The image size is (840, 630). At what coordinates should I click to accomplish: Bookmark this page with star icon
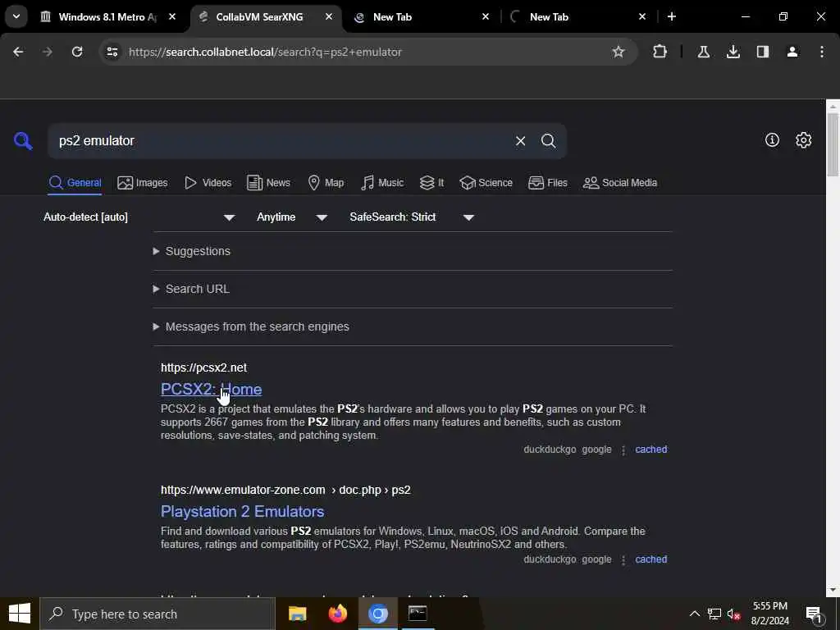tap(619, 52)
